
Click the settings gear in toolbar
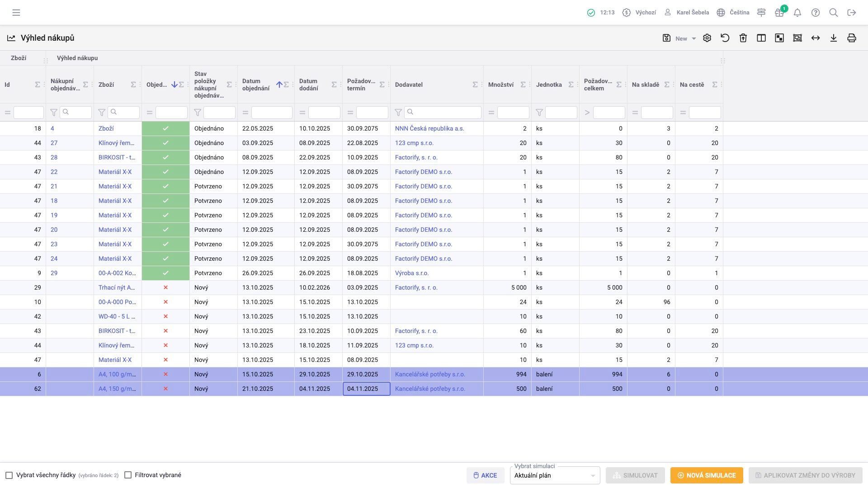point(707,38)
